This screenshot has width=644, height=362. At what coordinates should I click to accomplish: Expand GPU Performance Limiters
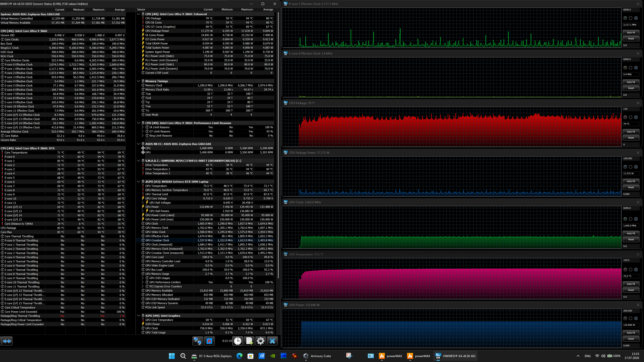(143, 282)
